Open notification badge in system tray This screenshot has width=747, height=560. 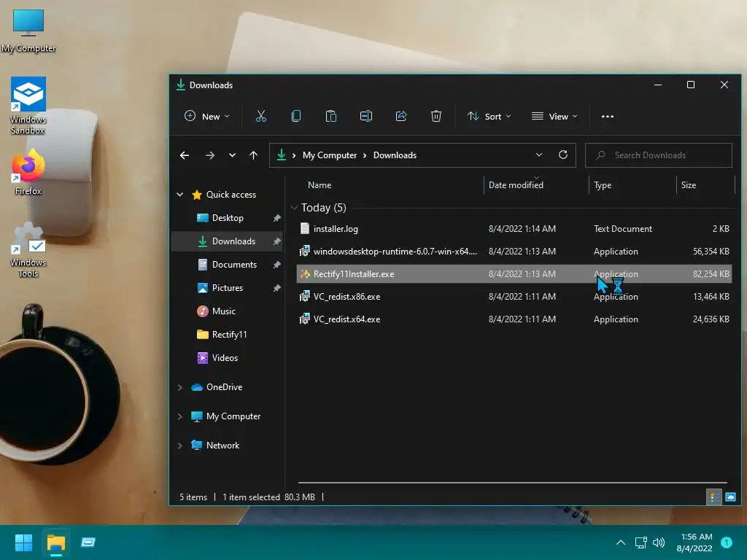point(727,542)
